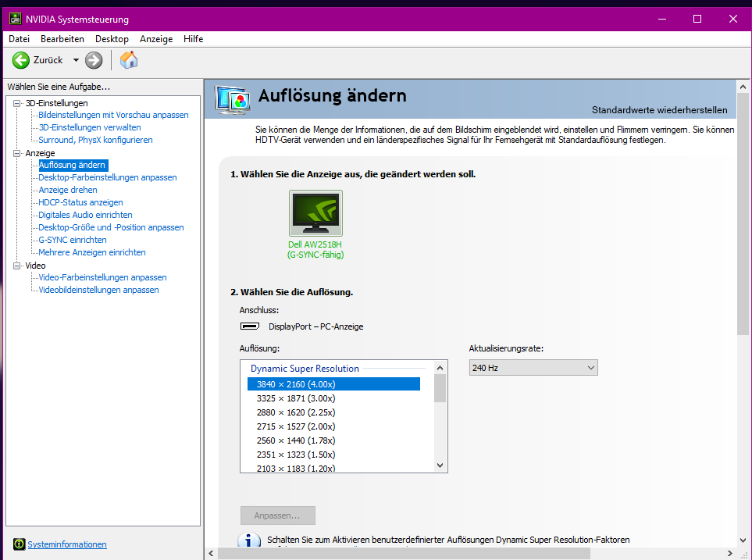Open Mehrere Anzeigen einrichten
The image size is (752, 560).
(x=92, y=252)
